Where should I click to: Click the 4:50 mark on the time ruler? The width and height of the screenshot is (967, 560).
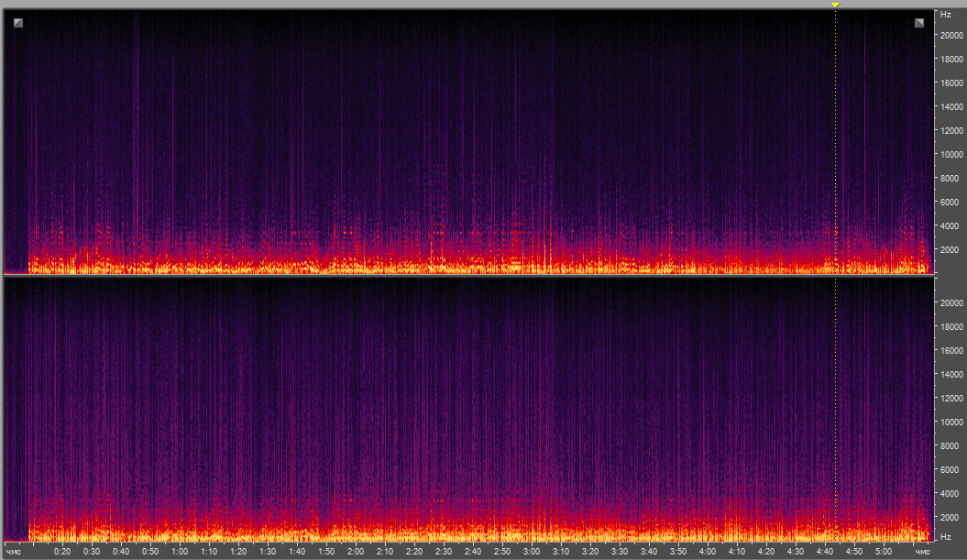[x=854, y=552]
